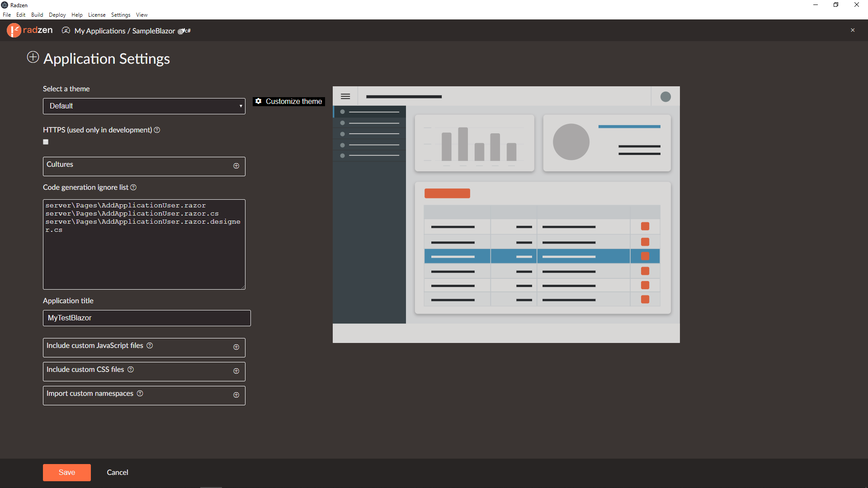The height and width of the screenshot is (488, 868).
Task: Click the gear icon on Customize theme
Action: coord(259,101)
